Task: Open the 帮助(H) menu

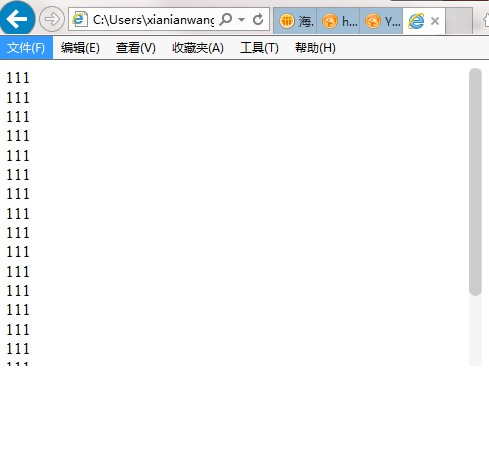Action: [315, 48]
